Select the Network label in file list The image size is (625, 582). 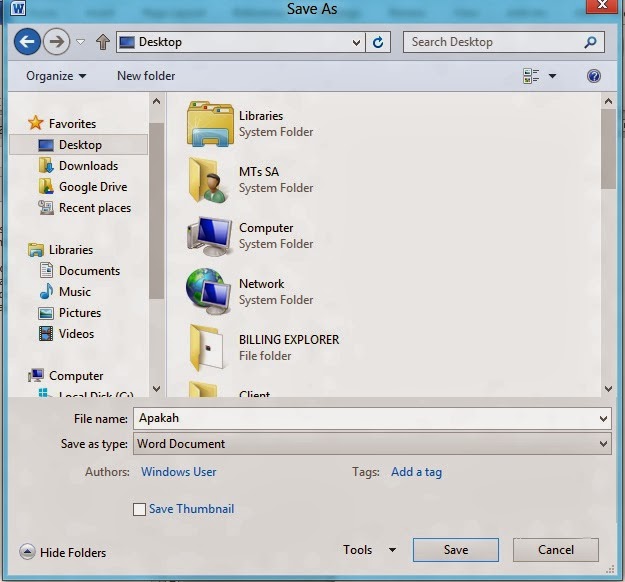pyautogui.click(x=261, y=284)
